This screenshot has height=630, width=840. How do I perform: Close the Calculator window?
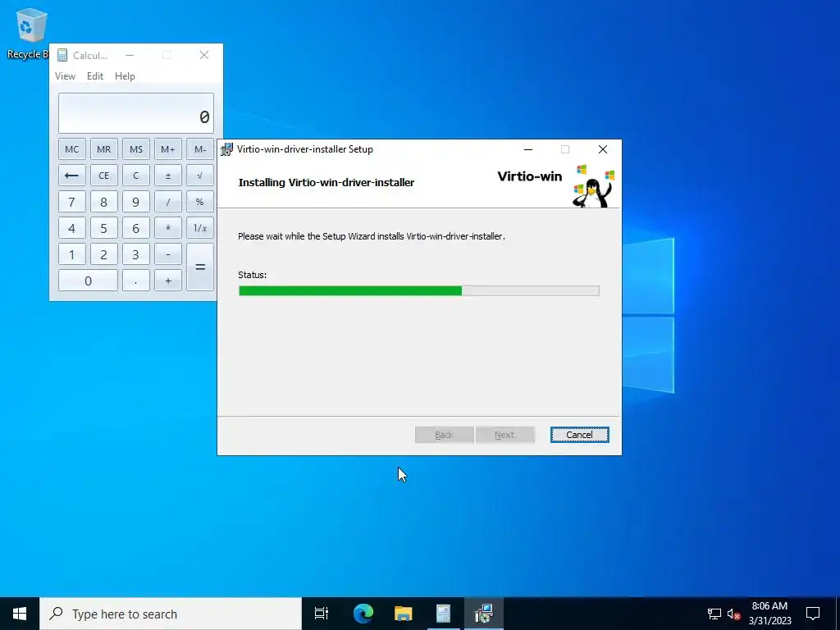click(x=204, y=55)
